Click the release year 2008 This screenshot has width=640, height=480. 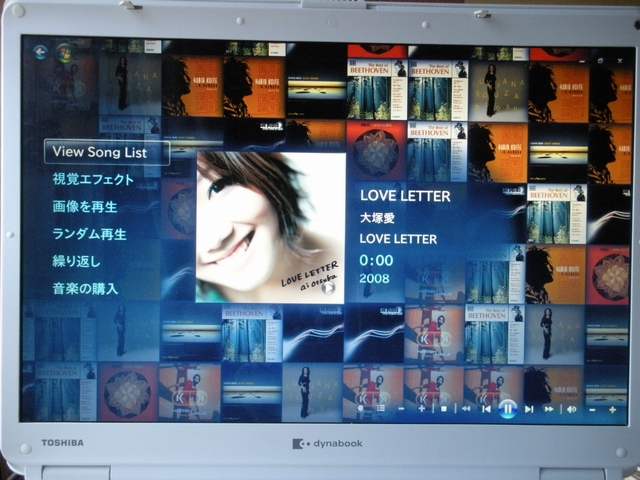(x=374, y=278)
